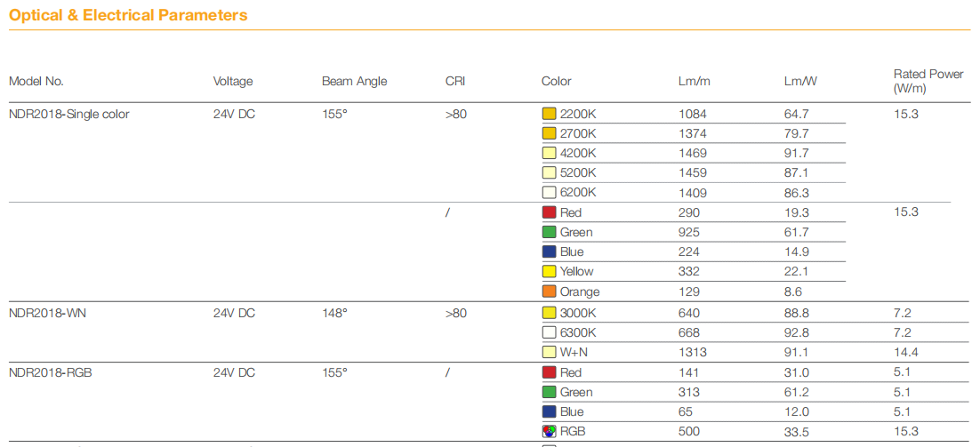Click the Rated Power (W/m) header
Viewport: 980px width, 447px height.
click(x=928, y=81)
